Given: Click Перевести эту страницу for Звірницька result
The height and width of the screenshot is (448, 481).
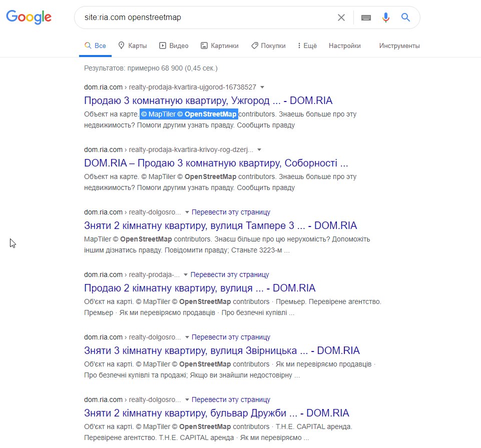Looking at the screenshot, I should [x=231, y=337].
